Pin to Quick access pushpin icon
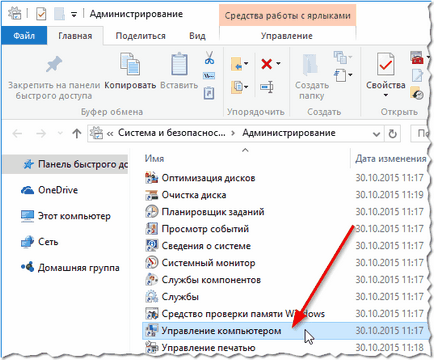This screenshot has height=360, width=434. pyautogui.click(x=54, y=64)
